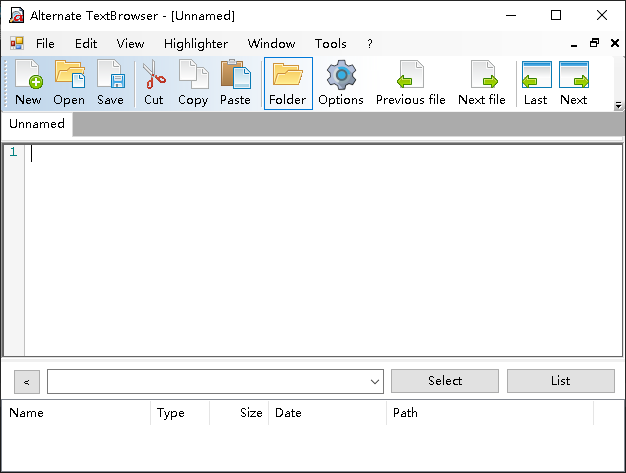Viewport: 626px width, 473px height.
Task: Jump to Next file
Action: tap(481, 83)
